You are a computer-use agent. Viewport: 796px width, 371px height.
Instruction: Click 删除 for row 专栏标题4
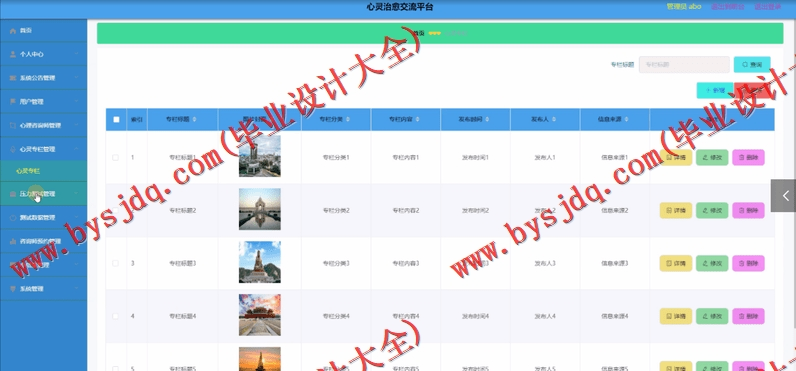tap(748, 316)
